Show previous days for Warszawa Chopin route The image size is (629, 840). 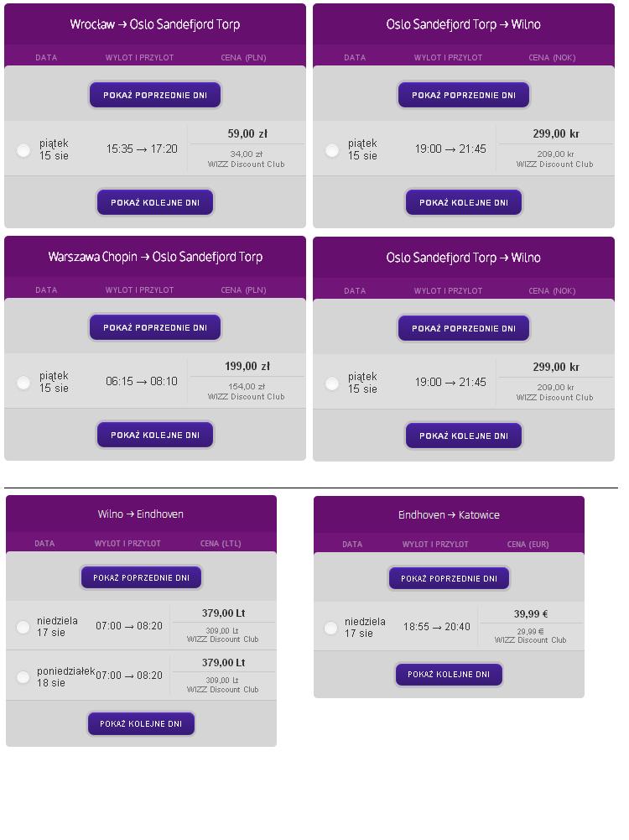click(x=155, y=327)
